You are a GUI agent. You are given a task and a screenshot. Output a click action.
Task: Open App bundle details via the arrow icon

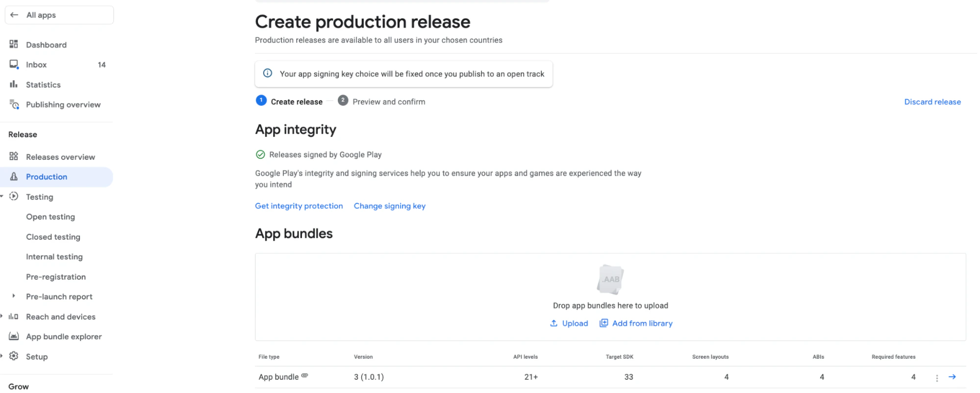coord(952,377)
